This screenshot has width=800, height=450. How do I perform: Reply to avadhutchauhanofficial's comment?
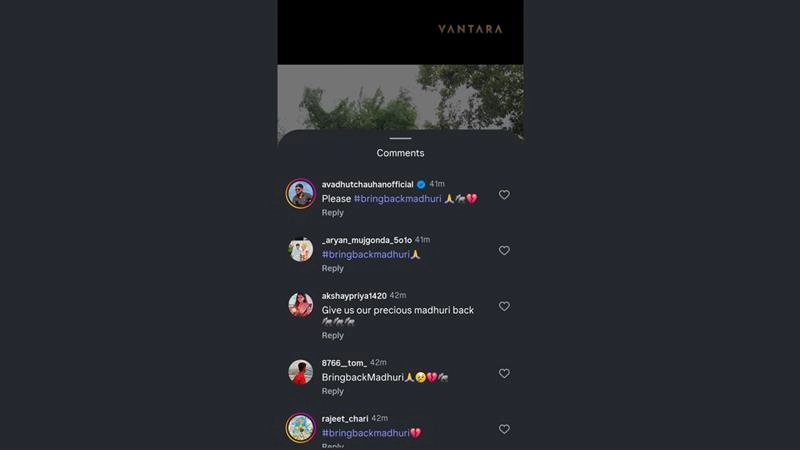[333, 213]
